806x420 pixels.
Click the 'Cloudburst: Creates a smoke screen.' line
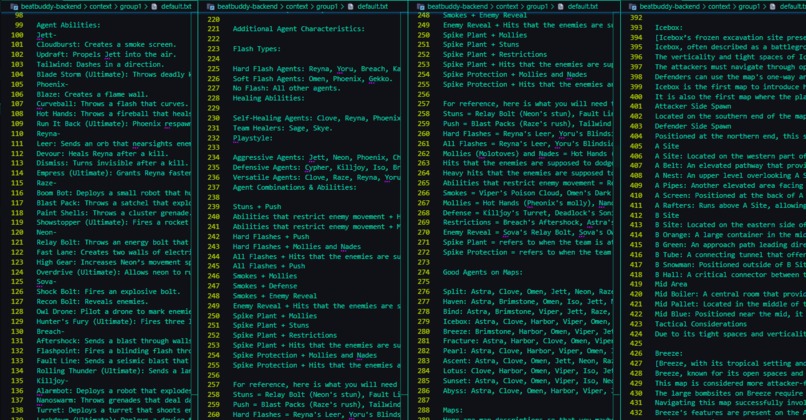[x=106, y=45]
